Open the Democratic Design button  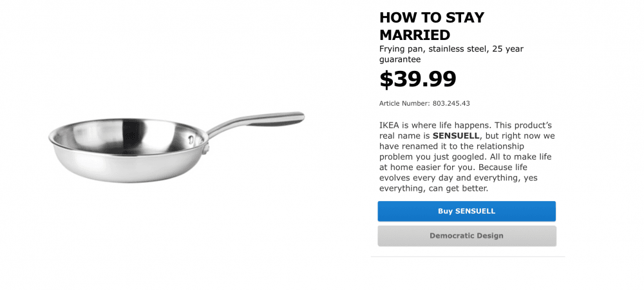pyautogui.click(x=466, y=236)
